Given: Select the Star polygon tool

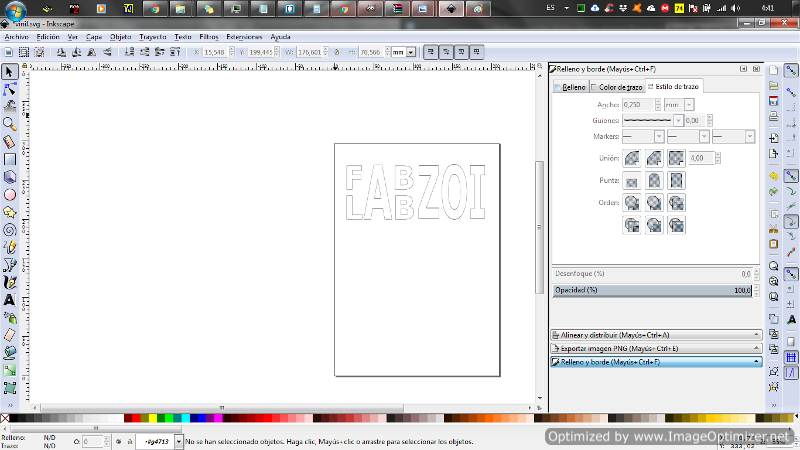Looking at the screenshot, I should 9,212.
